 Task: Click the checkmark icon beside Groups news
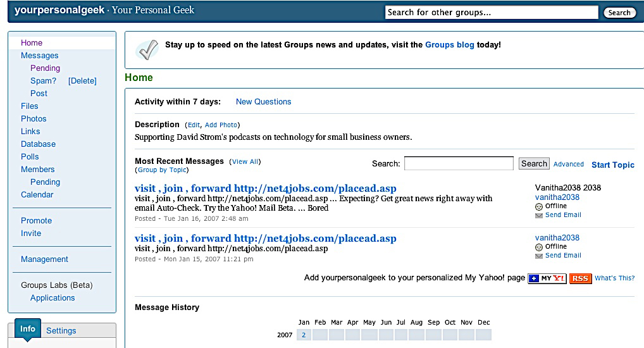[x=148, y=50]
